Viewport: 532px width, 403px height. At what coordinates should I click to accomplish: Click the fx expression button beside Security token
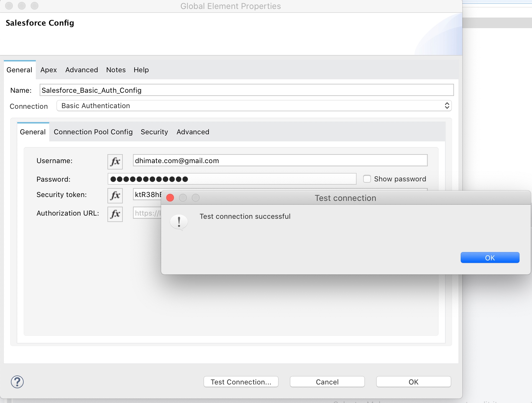(115, 195)
